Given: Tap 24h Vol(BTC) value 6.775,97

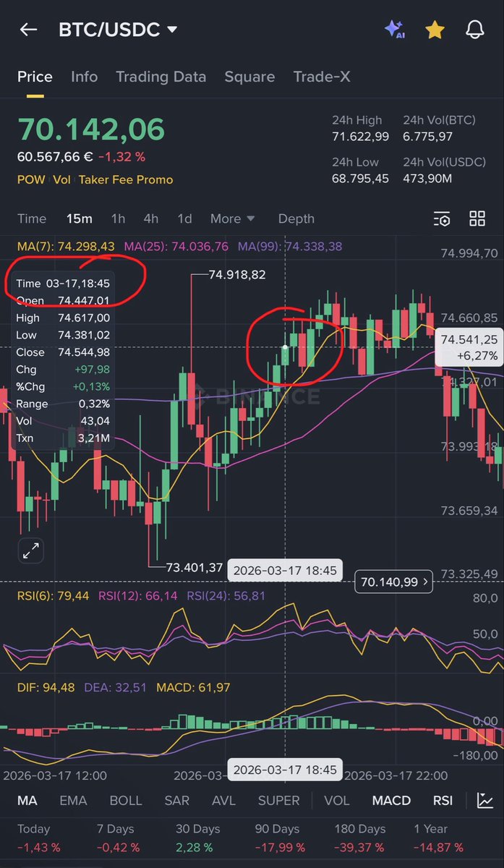Looking at the screenshot, I should [x=428, y=136].
